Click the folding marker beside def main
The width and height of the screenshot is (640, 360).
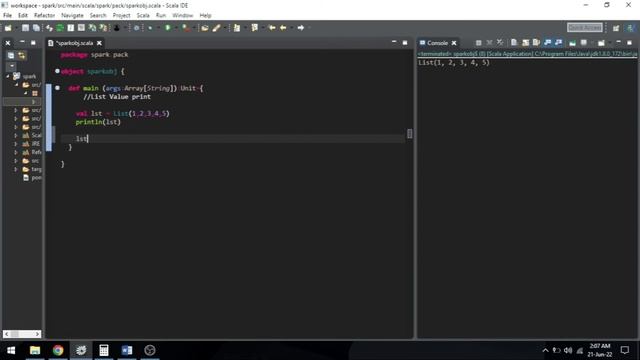58,88
